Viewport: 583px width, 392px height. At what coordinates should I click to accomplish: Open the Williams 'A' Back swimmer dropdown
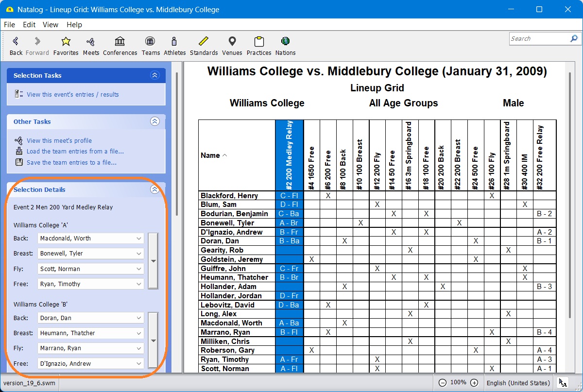139,239
